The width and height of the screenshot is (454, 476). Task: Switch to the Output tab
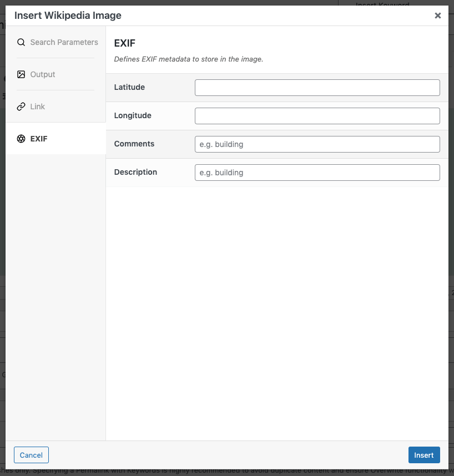[x=56, y=74]
